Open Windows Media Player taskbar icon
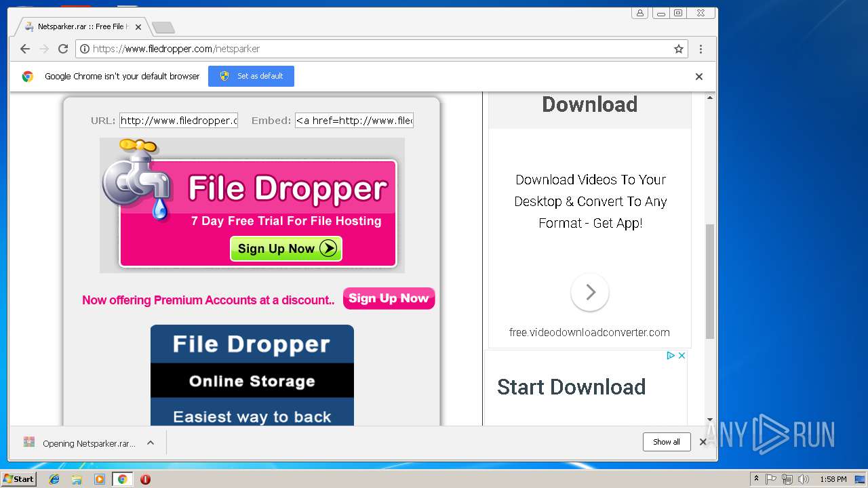 100,479
